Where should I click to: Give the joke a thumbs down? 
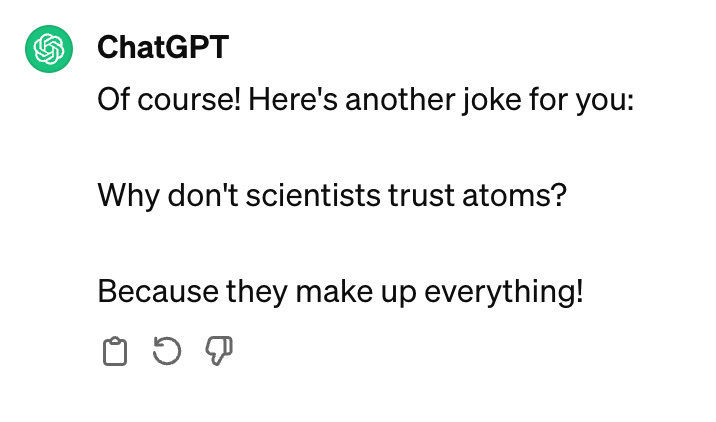click(x=218, y=351)
